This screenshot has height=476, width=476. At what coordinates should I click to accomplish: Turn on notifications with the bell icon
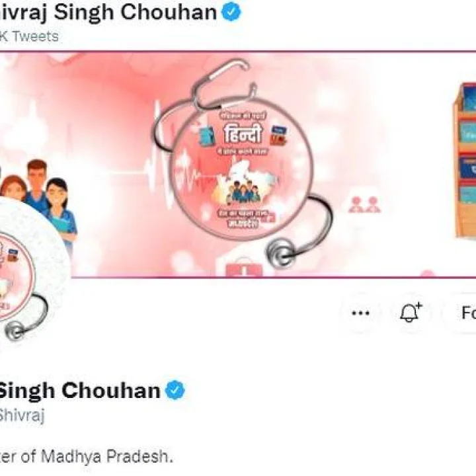[x=411, y=313]
